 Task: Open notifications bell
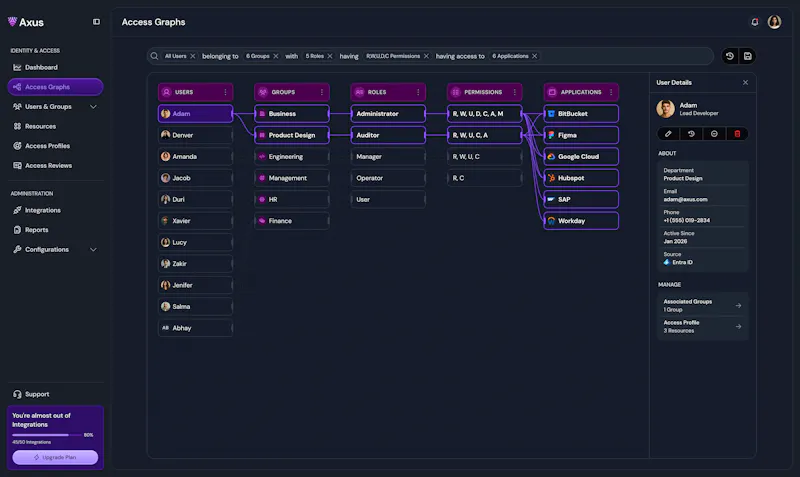pyautogui.click(x=755, y=22)
